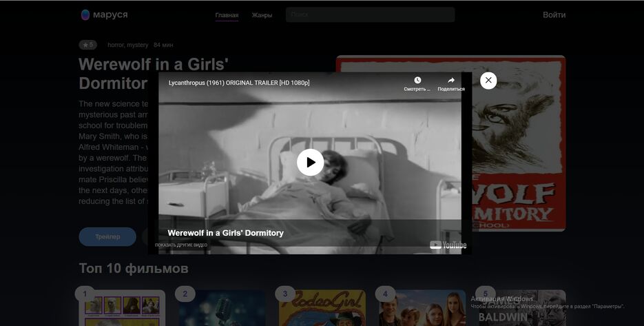This screenshot has width=644, height=326.
Task: Open Rodeo Girl thumbnail number 3
Action: [x=322, y=308]
